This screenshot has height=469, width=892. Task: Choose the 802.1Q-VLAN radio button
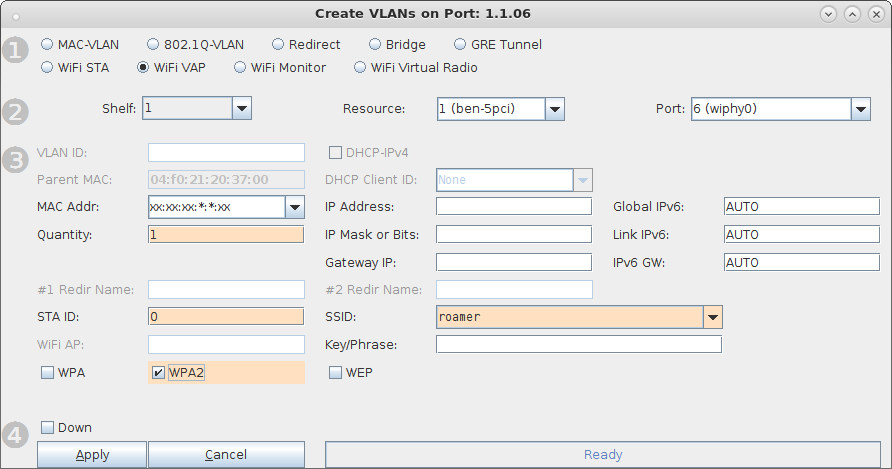point(153,45)
